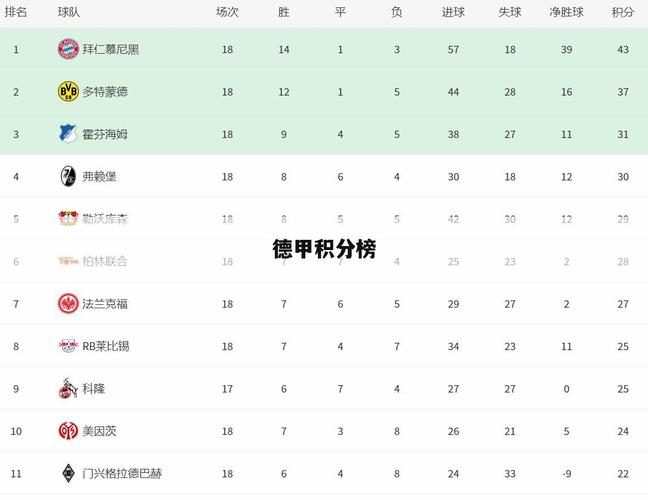Open the 拜仁慕尼黑 team link

(x=111, y=49)
